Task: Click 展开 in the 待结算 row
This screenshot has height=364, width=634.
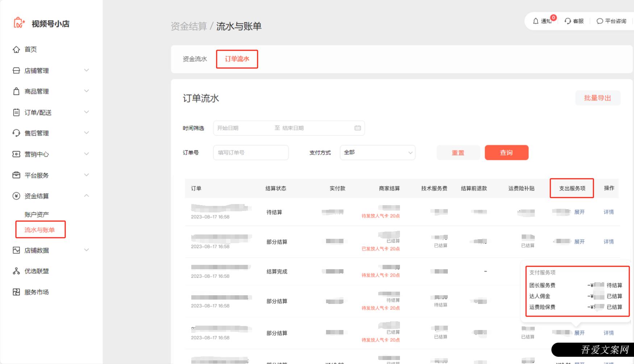Action: click(579, 212)
